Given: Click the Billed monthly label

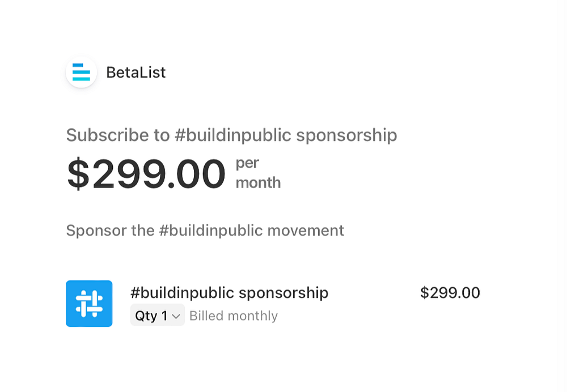Looking at the screenshot, I should pos(234,316).
